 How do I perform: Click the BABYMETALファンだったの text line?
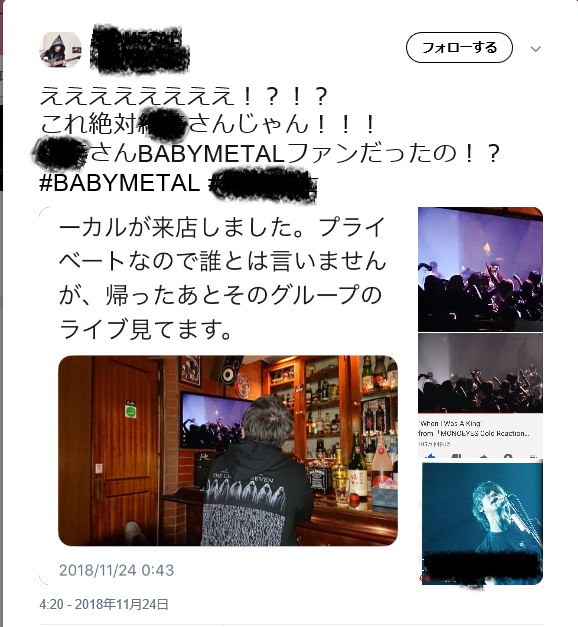267,154
